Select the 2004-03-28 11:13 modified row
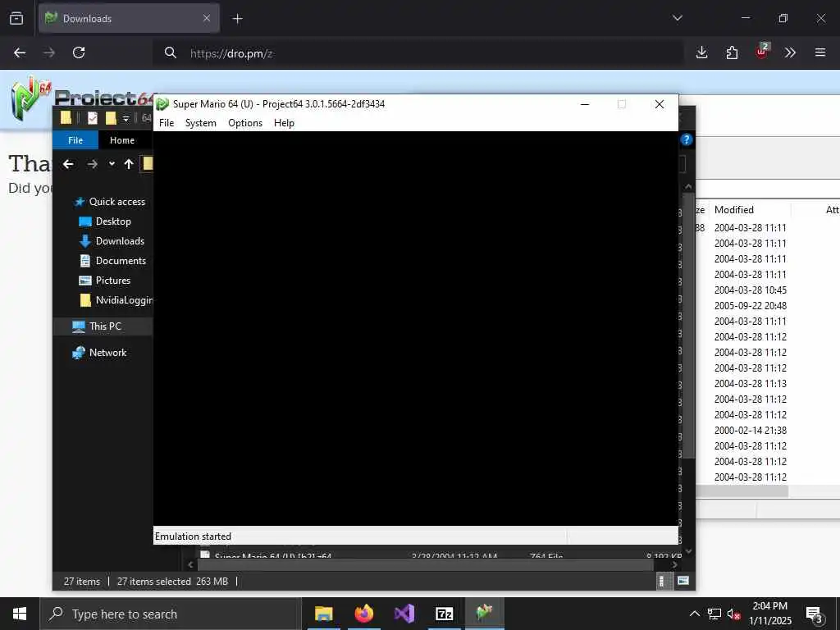Screen dimensions: 840x630 coord(750,384)
